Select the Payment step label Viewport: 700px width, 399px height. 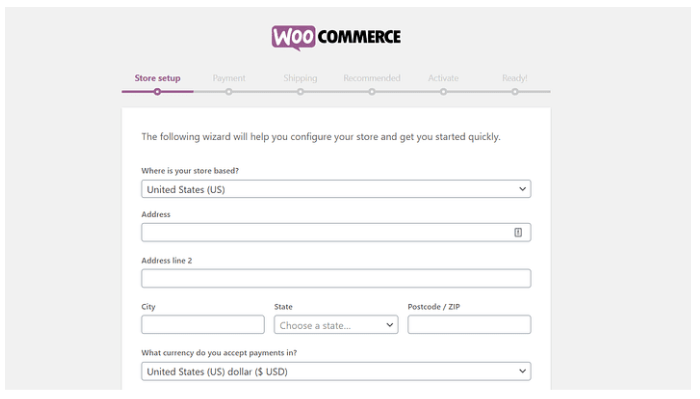click(229, 78)
